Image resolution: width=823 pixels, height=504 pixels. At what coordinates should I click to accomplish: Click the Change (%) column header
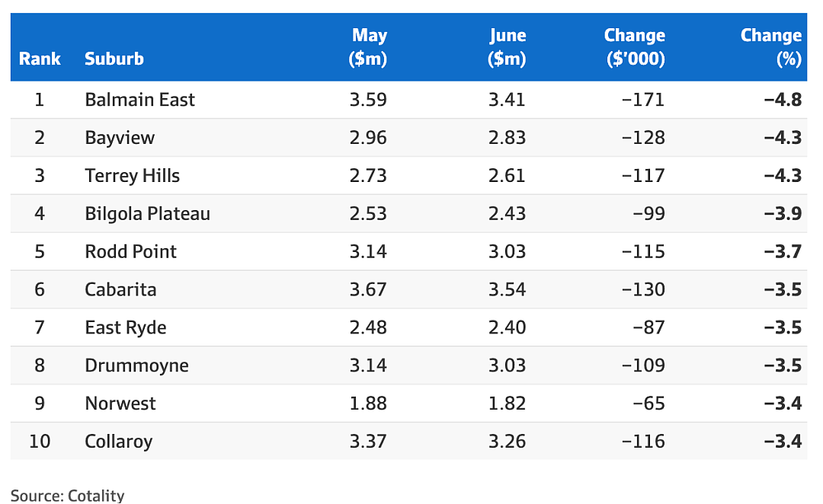pos(771,46)
